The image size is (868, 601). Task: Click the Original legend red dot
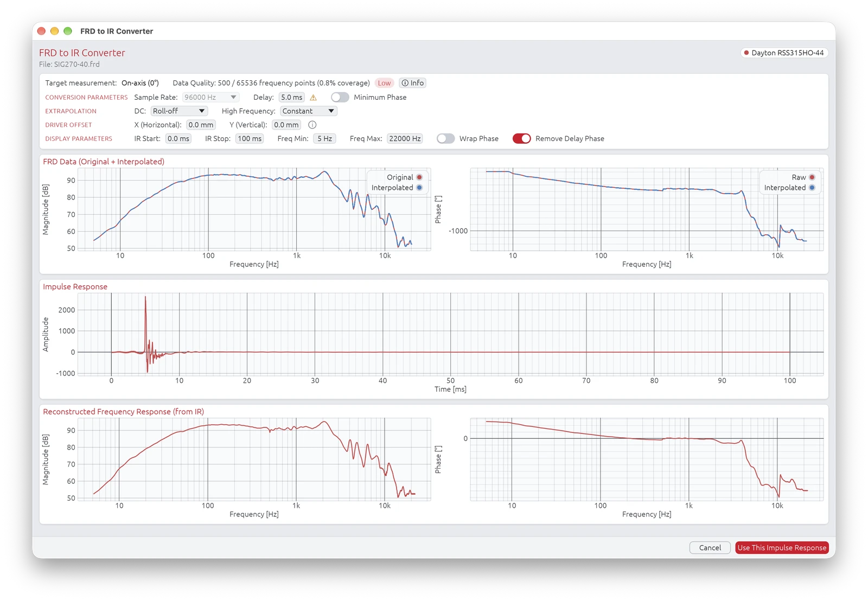pos(419,177)
